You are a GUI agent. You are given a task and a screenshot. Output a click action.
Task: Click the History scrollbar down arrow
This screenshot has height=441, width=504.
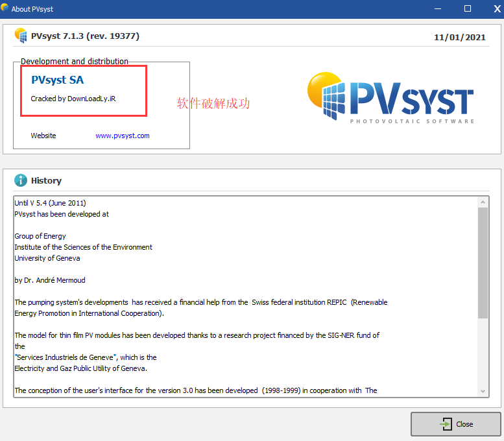483,391
